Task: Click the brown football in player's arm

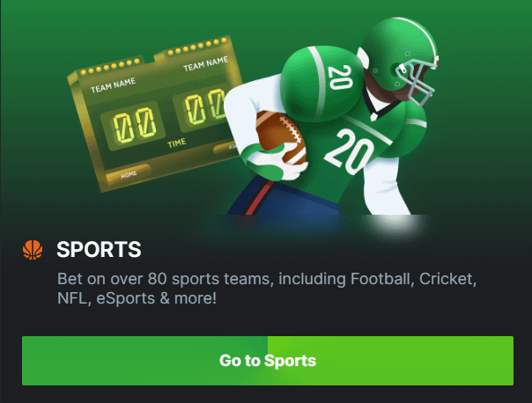Action: coord(281,137)
